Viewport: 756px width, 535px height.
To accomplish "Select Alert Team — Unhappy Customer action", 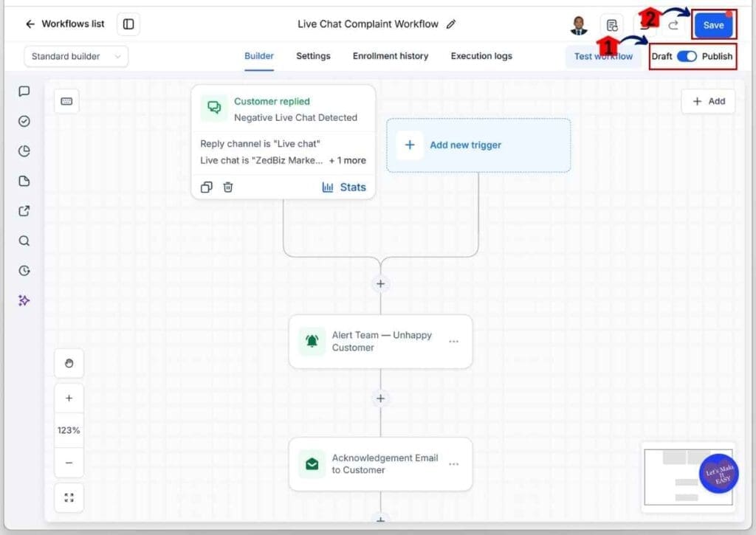I will click(380, 341).
